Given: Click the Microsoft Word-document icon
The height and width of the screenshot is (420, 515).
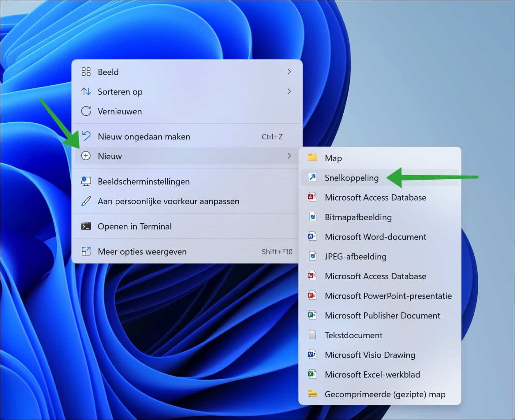Looking at the screenshot, I should point(312,237).
